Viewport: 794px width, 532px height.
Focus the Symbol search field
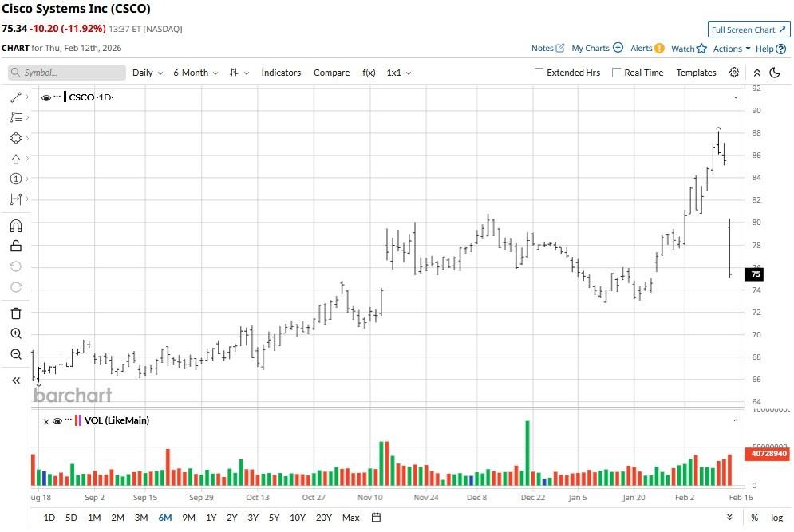tap(67, 73)
